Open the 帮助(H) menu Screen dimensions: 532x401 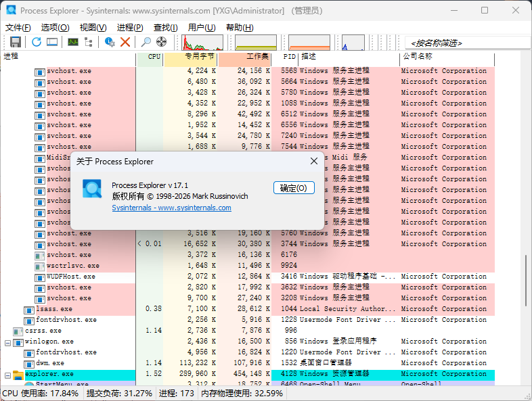[x=240, y=28]
